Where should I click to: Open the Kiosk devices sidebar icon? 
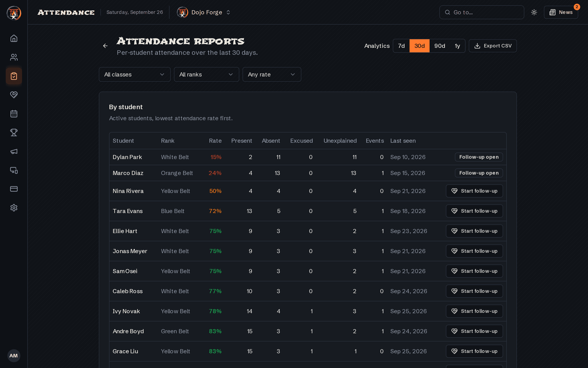(x=14, y=170)
